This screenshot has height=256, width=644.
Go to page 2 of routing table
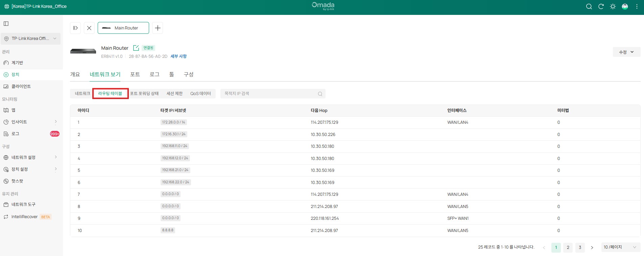[x=568, y=248]
